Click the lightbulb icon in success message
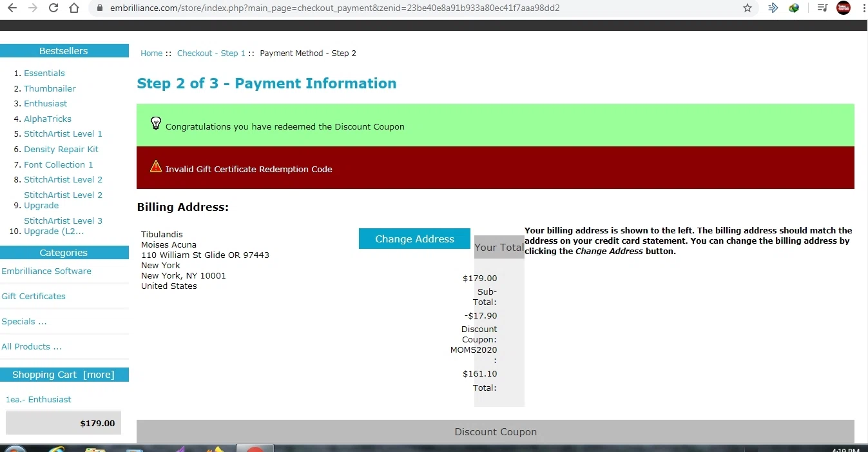 point(156,123)
